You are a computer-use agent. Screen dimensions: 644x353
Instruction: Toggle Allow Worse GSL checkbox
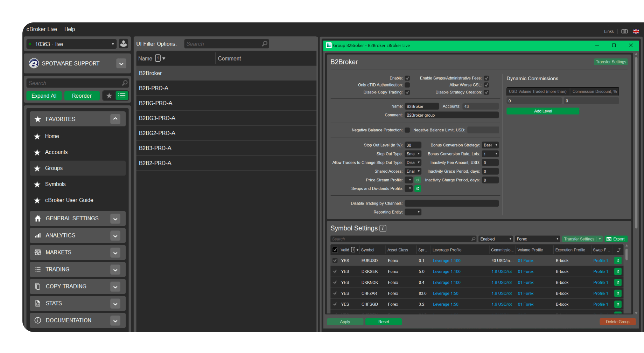486,85
